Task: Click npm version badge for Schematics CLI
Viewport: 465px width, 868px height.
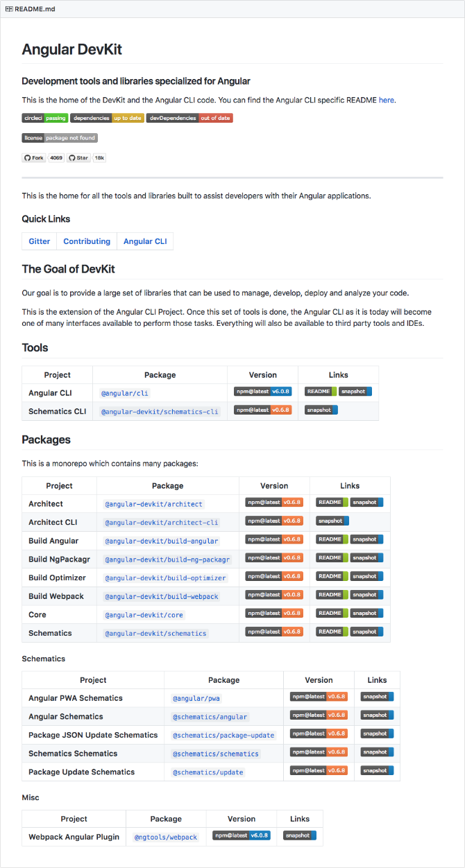Action: pos(263,410)
